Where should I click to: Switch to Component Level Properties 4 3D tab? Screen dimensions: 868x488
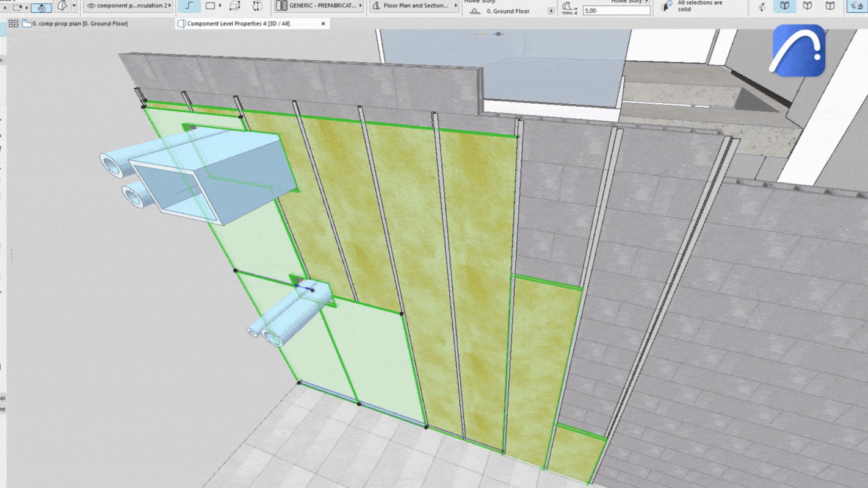tap(252, 24)
